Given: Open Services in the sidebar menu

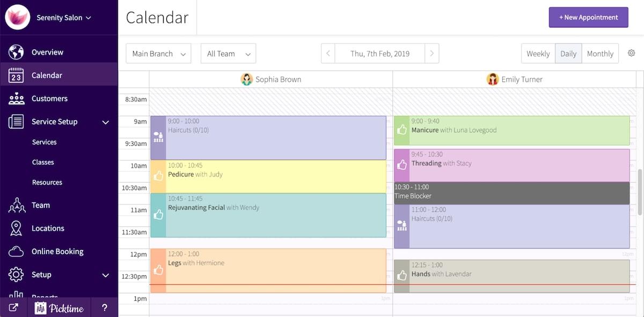Looking at the screenshot, I should [44, 142].
